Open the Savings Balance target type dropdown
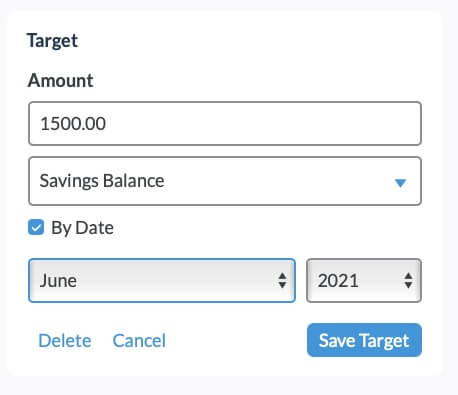Viewport: 458px width, 395px height. tap(225, 181)
